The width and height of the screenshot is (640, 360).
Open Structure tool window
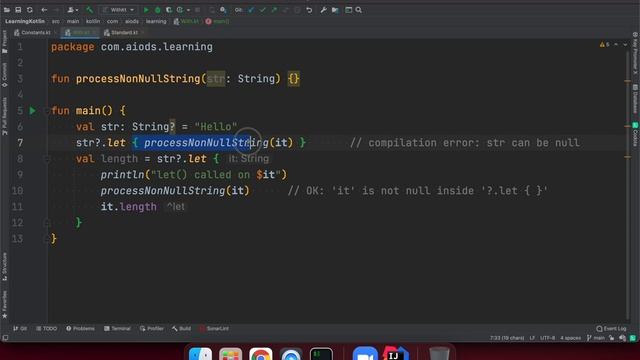point(4,267)
